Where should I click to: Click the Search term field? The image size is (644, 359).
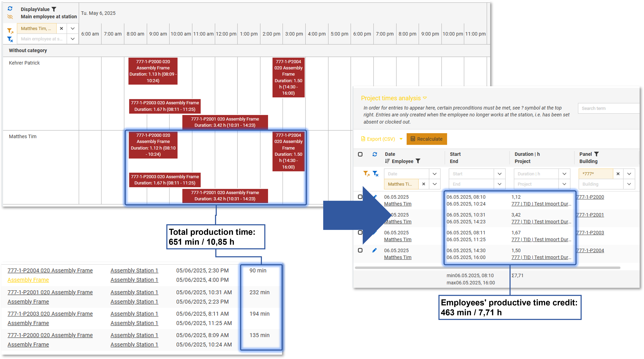(609, 108)
